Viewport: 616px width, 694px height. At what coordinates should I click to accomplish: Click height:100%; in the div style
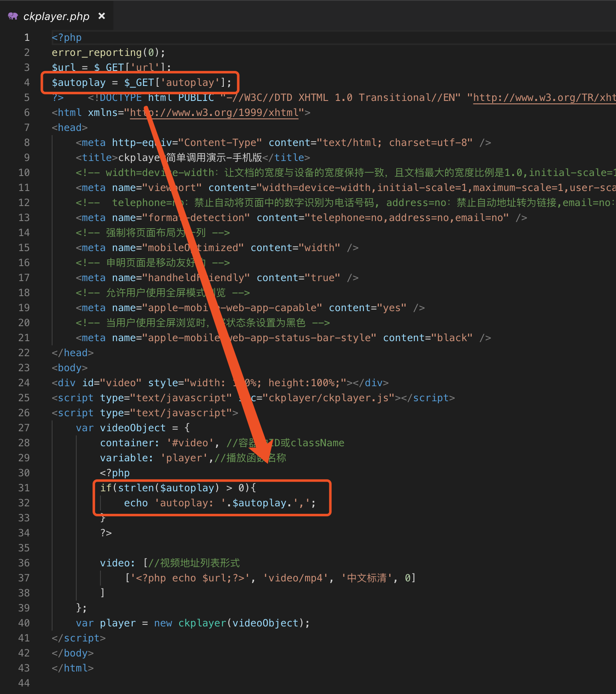tap(304, 383)
